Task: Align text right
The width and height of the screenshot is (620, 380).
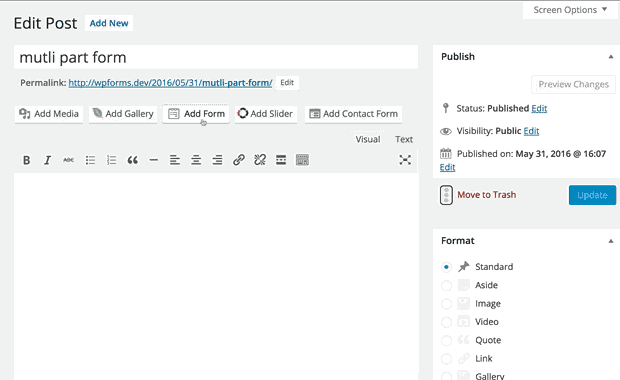Action: pos(217,160)
